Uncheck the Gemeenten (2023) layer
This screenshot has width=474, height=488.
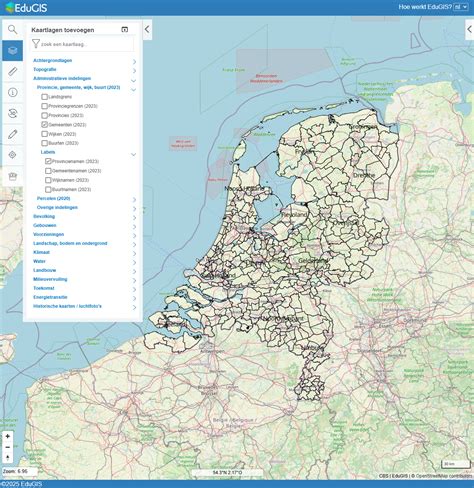click(x=44, y=125)
